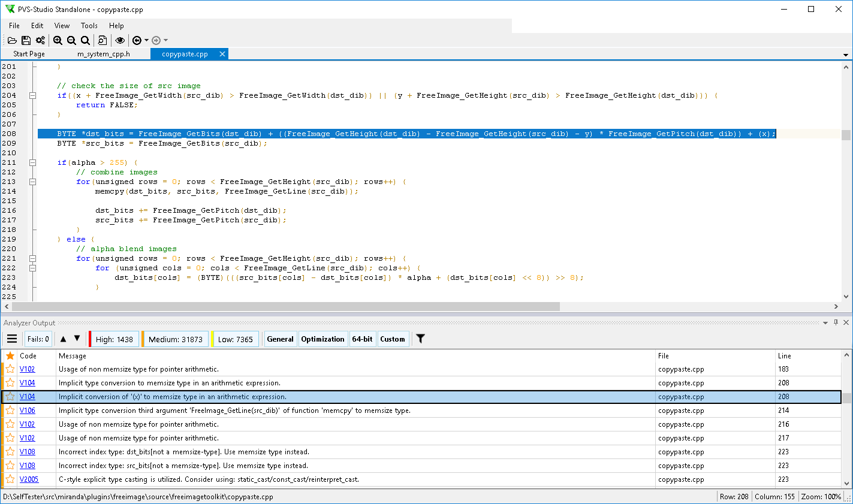
Task: Collapse the code block at line 204
Action: pyautogui.click(x=33, y=95)
